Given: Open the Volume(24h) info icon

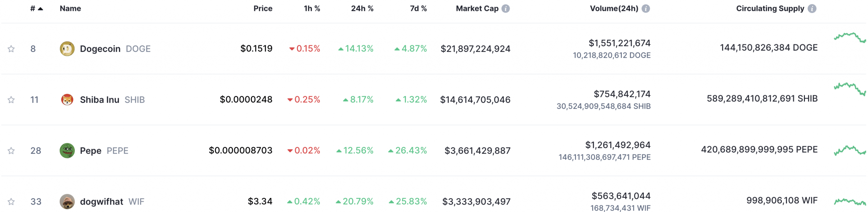Looking at the screenshot, I should coord(646,8).
